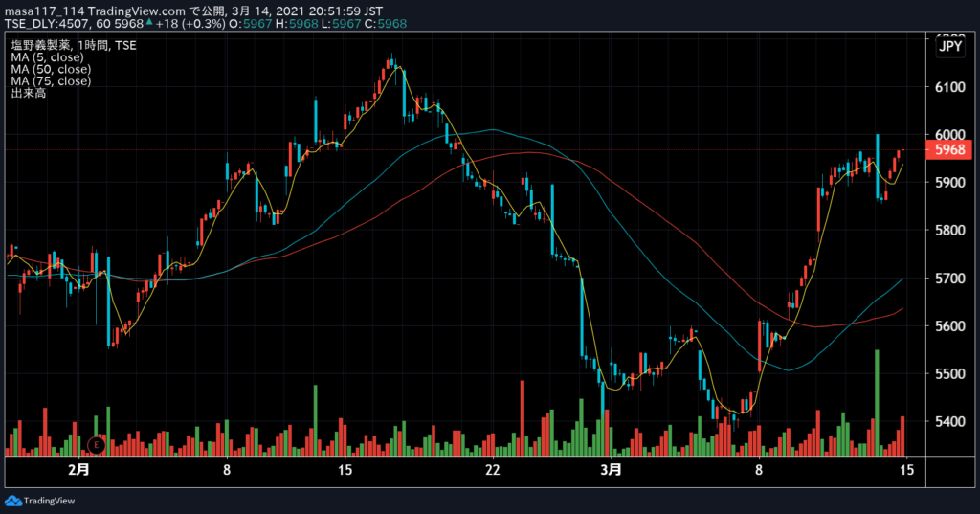980x514 pixels.
Task: Click the 15 date label under February
Action: point(345,470)
